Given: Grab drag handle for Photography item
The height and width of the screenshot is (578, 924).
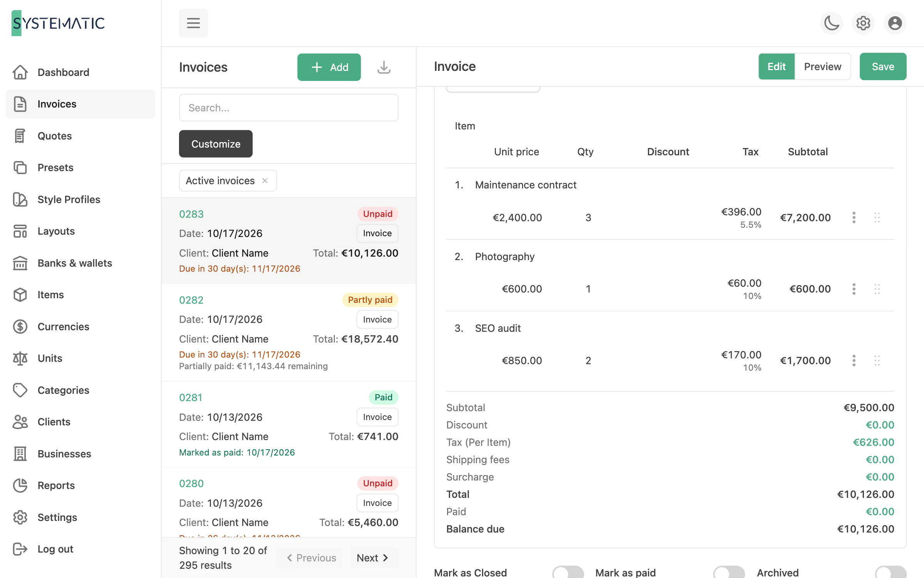Looking at the screenshot, I should [x=877, y=289].
